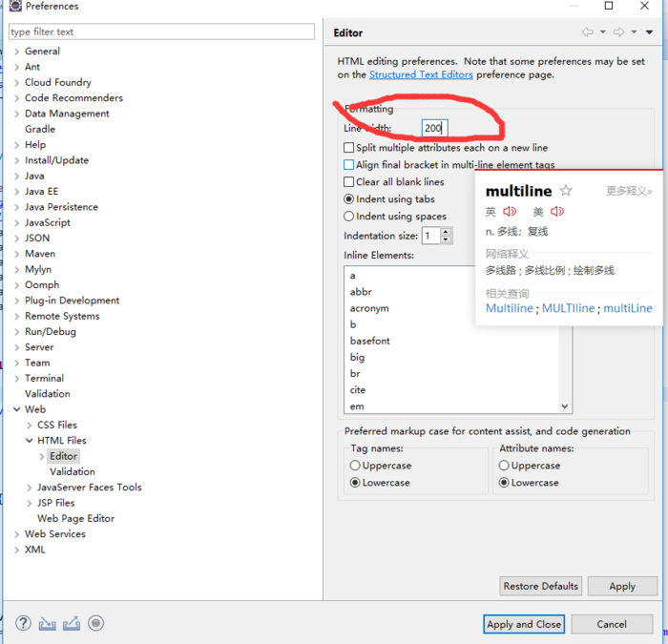Choose Uppercase for Tag names
The image size is (668, 644).
355,466
